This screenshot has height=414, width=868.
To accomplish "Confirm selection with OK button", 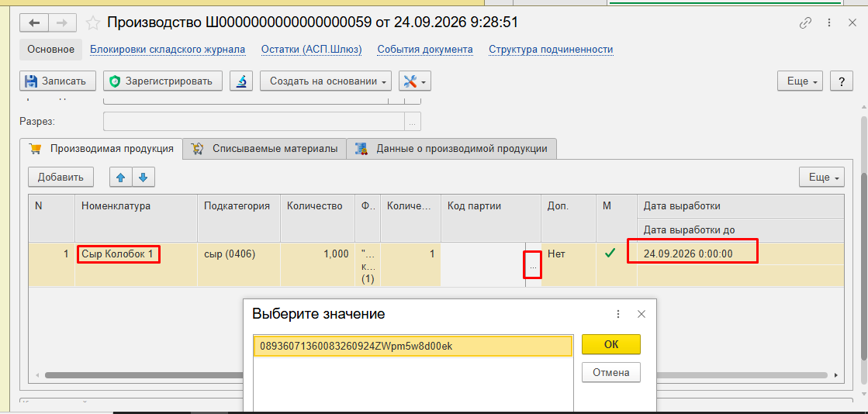I will coord(610,344).
